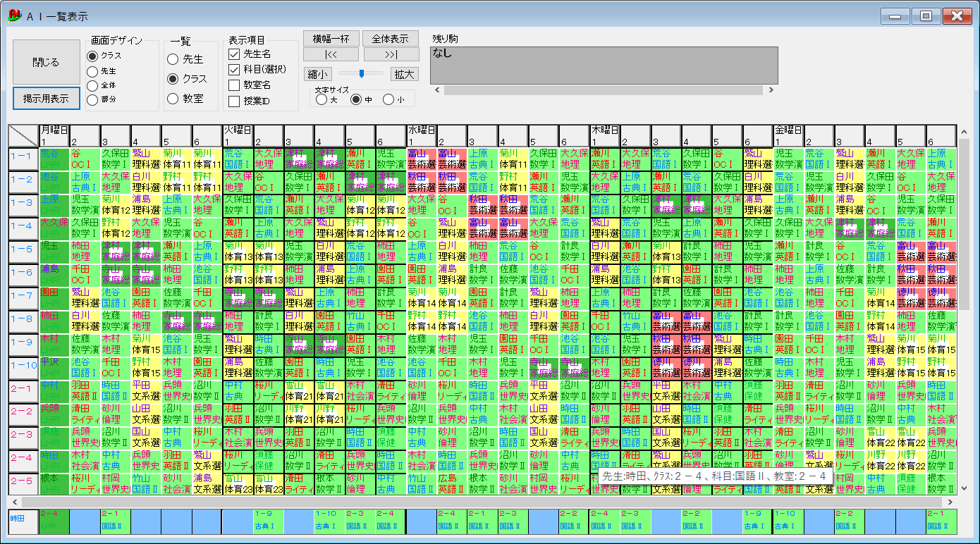The image size is (980, 544).
Task: Click the 1-10 古典Ⅰ Tuesday cell in 時田's strip
Action: coord(329,521)
